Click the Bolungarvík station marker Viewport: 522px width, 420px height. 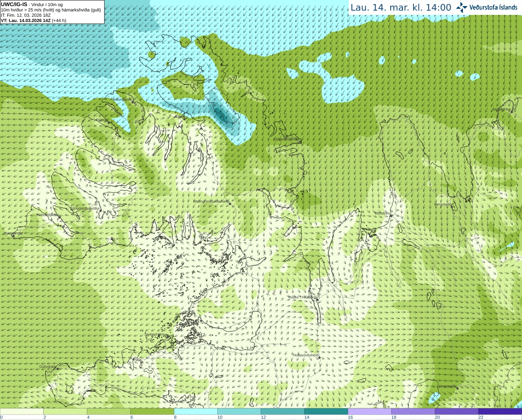pos(133,102)
